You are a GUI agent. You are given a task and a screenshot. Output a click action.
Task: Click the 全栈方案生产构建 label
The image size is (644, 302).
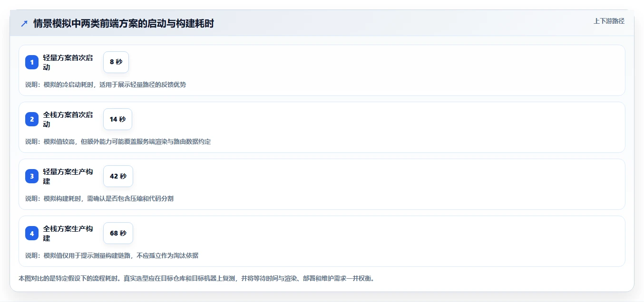[68, 233]
